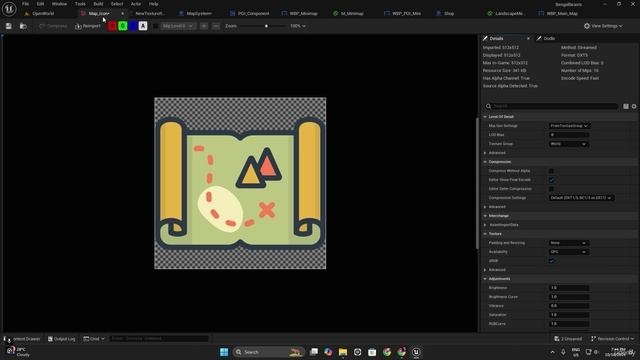Viewport: 640px width, 360px height.
Task: Switch to the WBP_Minimap tab
Action: point(303,13)
